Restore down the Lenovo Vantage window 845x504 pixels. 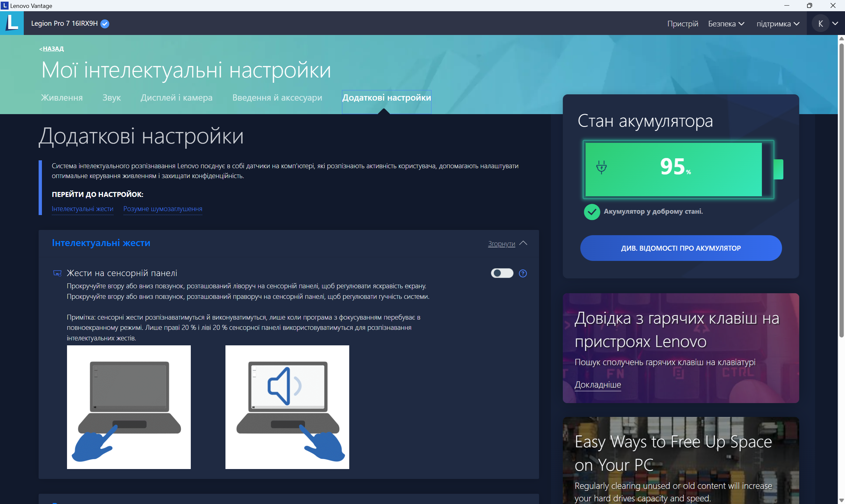[810, 5]
